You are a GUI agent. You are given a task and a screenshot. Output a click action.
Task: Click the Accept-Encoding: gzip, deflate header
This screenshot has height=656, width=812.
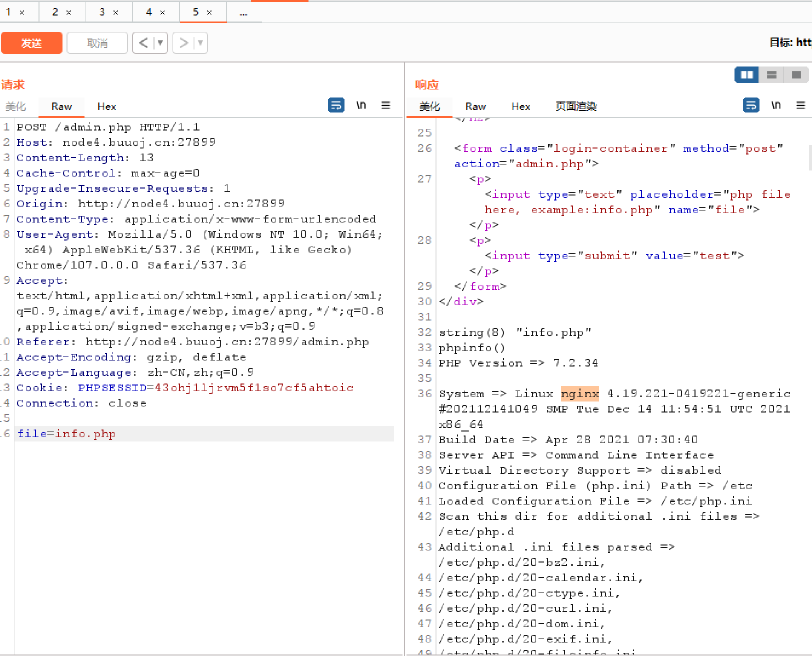131,357
